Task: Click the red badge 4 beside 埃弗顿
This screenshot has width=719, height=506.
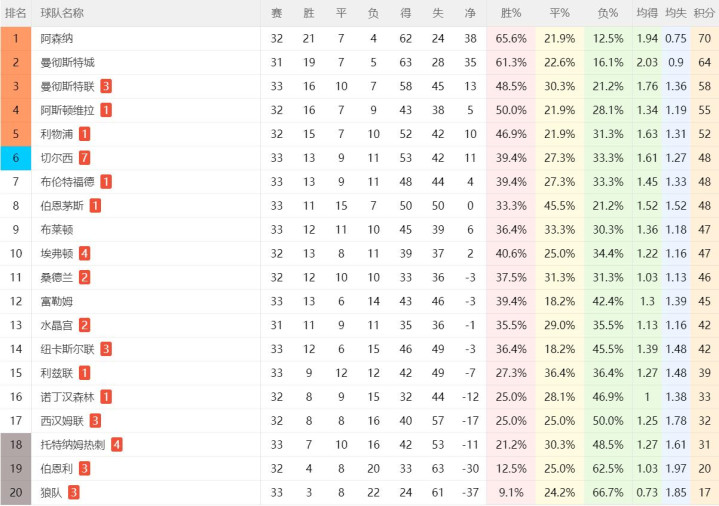Action: click(x=84, y=253)
